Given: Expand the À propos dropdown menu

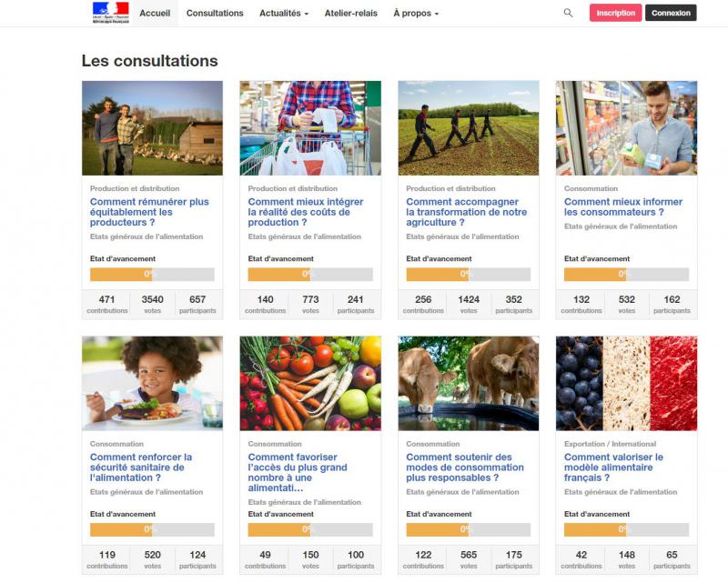Looking at the screenshot, I should pyautogui.click(x=416, y=14).
